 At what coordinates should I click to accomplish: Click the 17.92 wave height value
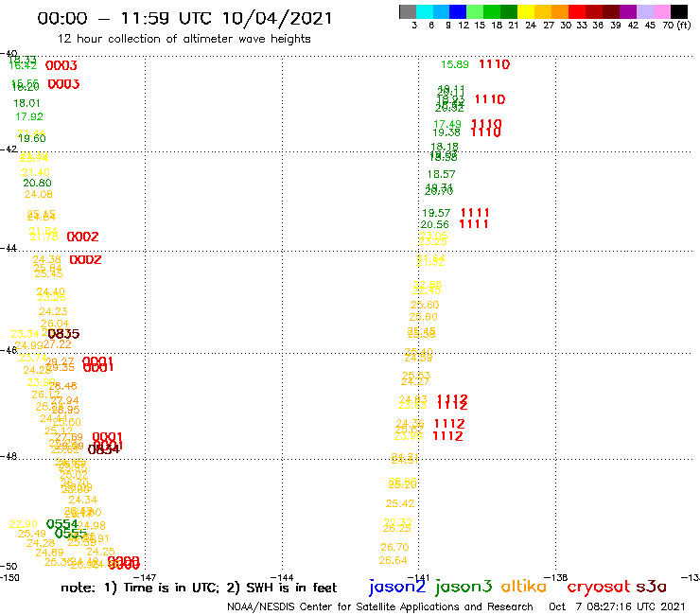(x=29, y=116)
